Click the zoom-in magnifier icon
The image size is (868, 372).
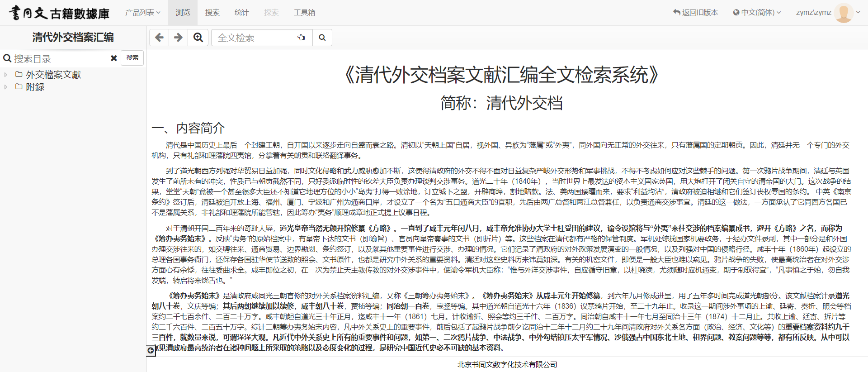pyautogui.click(x=198, y=38)
